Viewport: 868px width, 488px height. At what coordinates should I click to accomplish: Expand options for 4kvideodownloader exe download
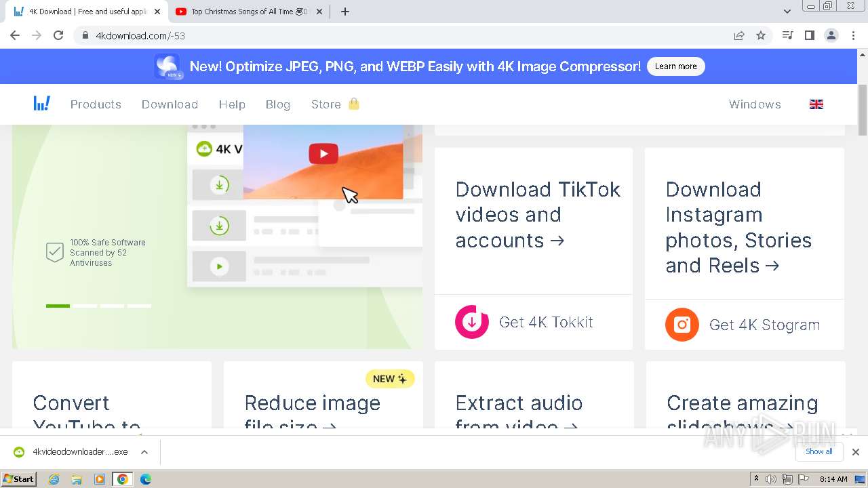coord(144,452)
